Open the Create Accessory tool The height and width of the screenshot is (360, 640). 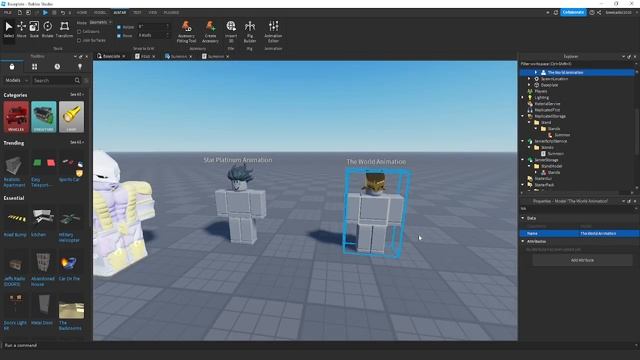click(210, 31)
